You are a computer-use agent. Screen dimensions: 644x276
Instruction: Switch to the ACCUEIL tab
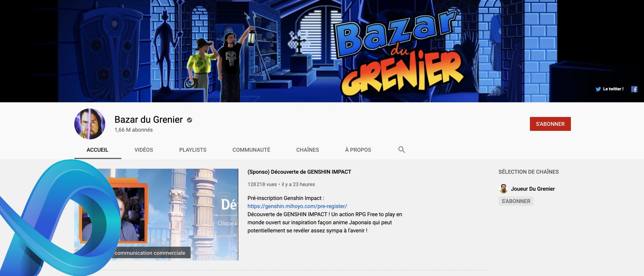[97, 150]
